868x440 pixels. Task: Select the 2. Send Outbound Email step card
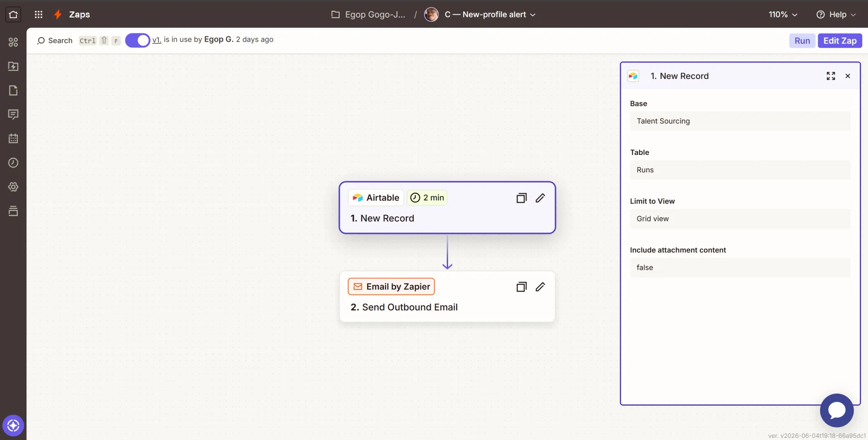447,296
